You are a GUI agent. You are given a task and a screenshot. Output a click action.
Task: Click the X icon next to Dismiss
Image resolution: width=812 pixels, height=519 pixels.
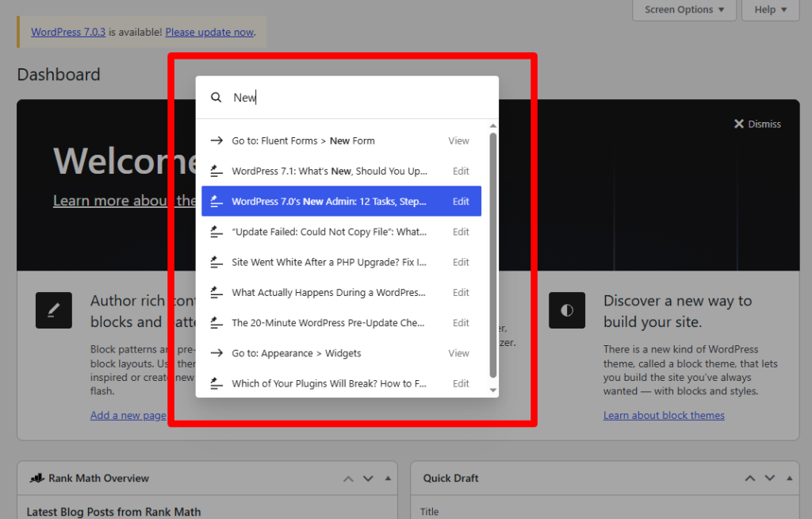(739, 124)
